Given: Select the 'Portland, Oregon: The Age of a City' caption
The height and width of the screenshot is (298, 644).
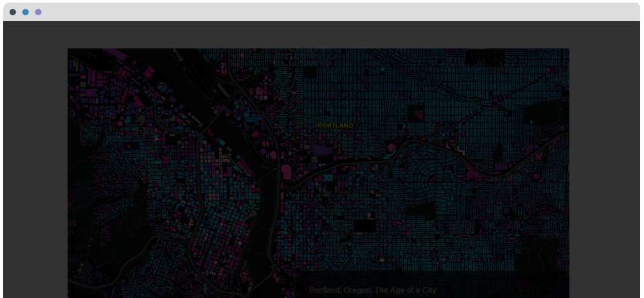Looking at the screenshot, I should coord(372,290).
